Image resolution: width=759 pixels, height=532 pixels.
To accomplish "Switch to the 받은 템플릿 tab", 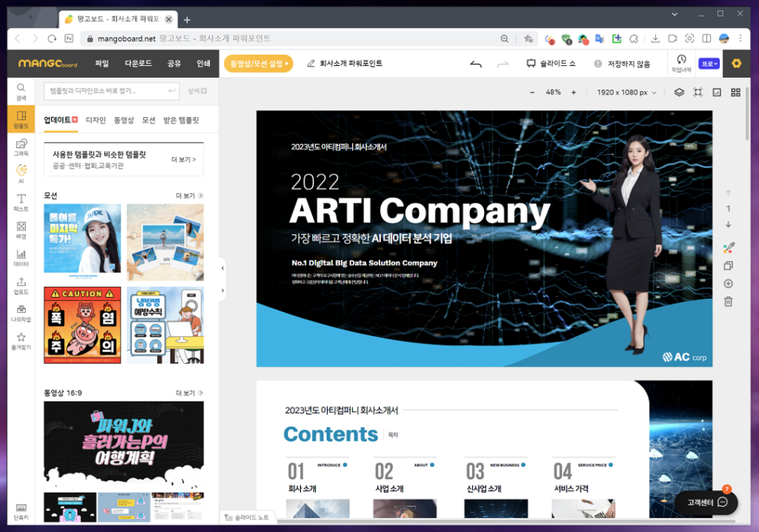I will pyautogui.click(x=181, y=120).
